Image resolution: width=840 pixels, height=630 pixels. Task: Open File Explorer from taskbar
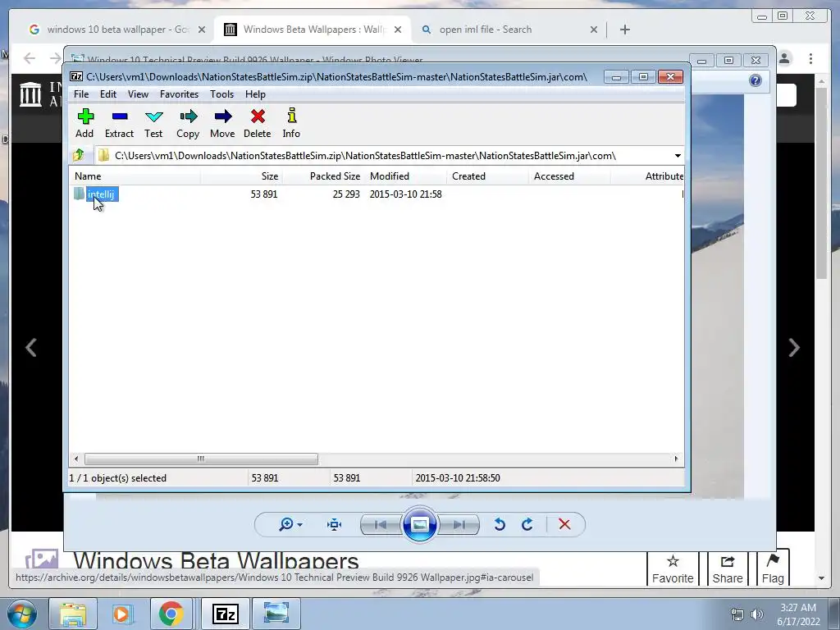73,614
